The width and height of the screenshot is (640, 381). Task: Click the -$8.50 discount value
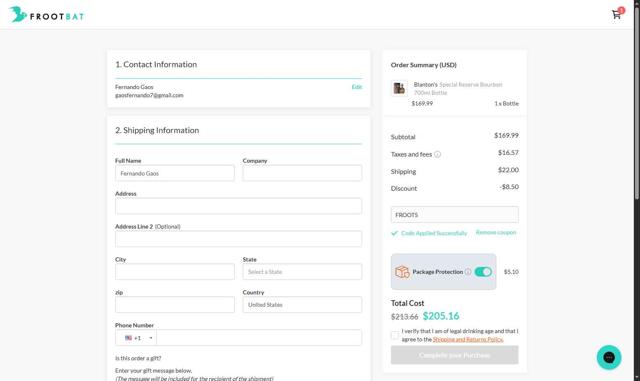509,187
